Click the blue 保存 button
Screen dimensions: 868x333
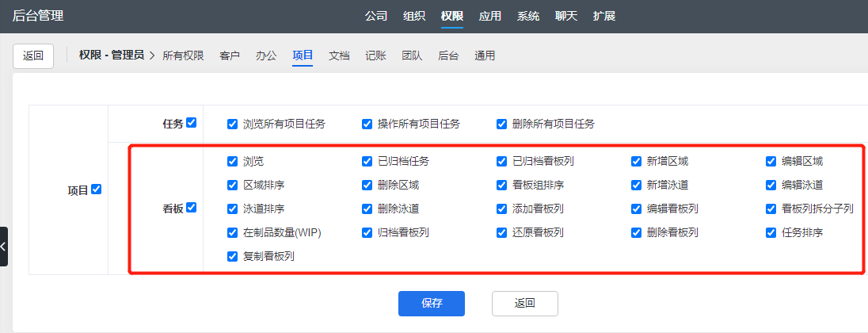pyautogui.click(x=431, y=304)
